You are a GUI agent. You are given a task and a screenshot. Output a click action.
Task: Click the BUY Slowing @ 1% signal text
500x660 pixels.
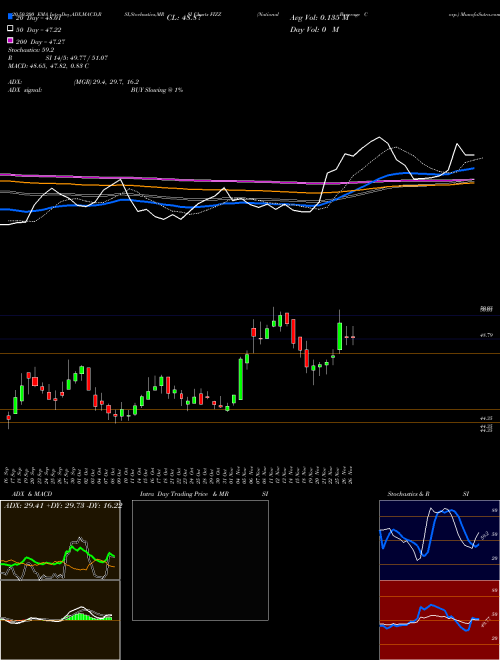tap(157, 90)
